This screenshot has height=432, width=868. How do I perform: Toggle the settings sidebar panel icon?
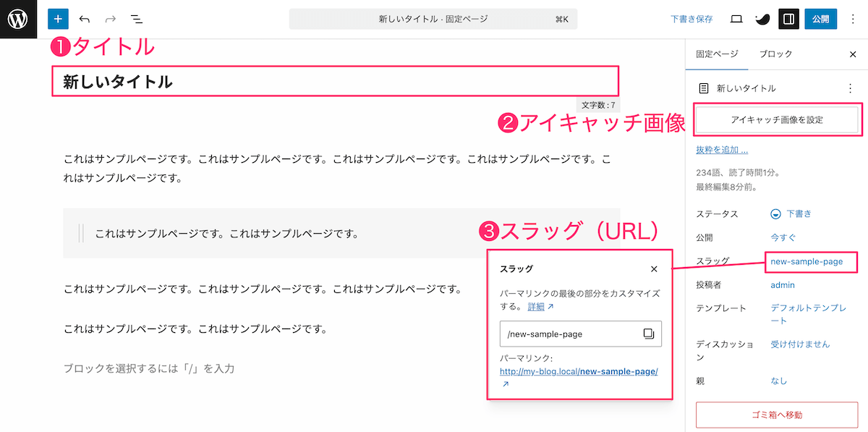[x=789, y=19]
